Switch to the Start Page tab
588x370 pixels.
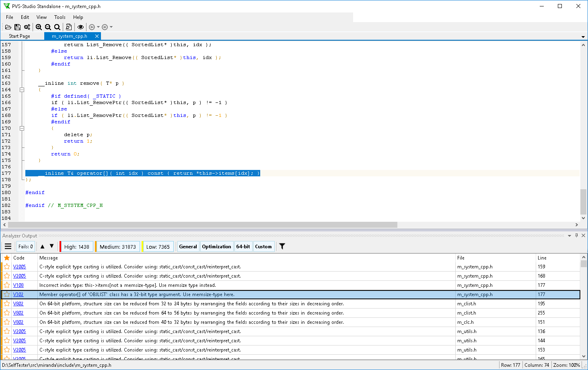tap(19, 36)
